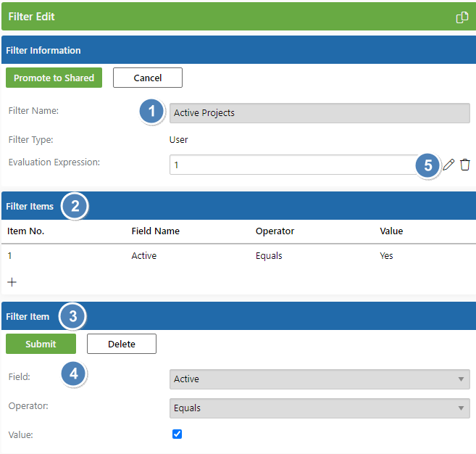
Task: Select the 'Active' cell in Filter Items table
Action: coord(144,255)
